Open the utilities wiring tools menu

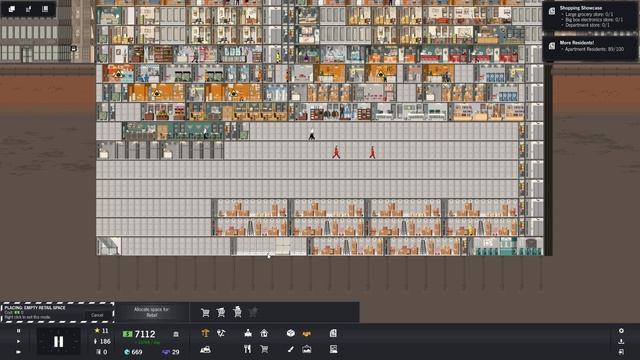click(221, 333)
